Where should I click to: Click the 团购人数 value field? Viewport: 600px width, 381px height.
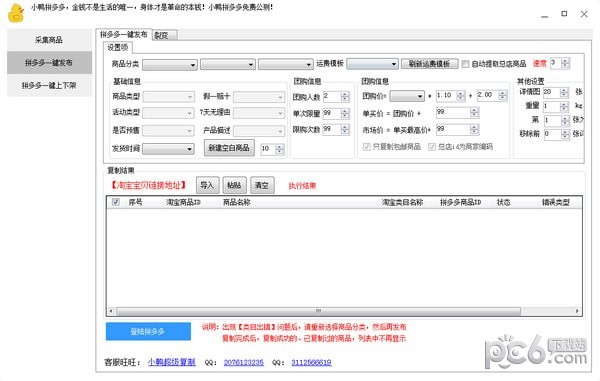click(332, 96)
